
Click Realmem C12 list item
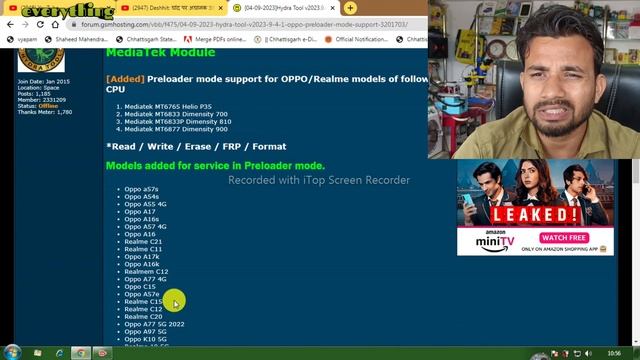click(146, 271)
